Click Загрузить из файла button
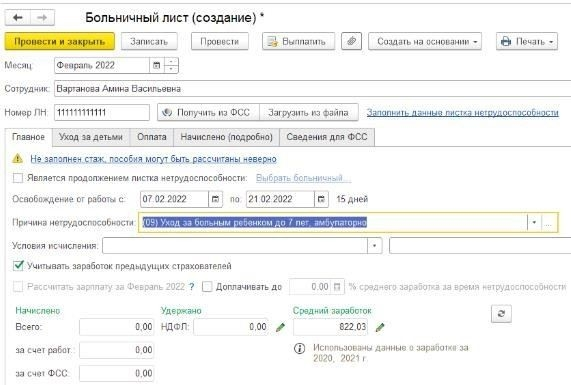Screen dimensions: 571x385 point(308,113)
